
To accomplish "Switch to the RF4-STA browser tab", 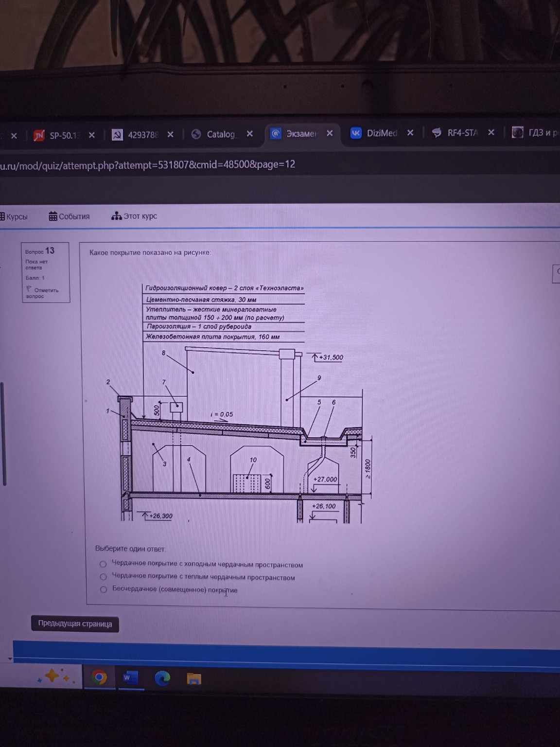I will tap(462, 132).
